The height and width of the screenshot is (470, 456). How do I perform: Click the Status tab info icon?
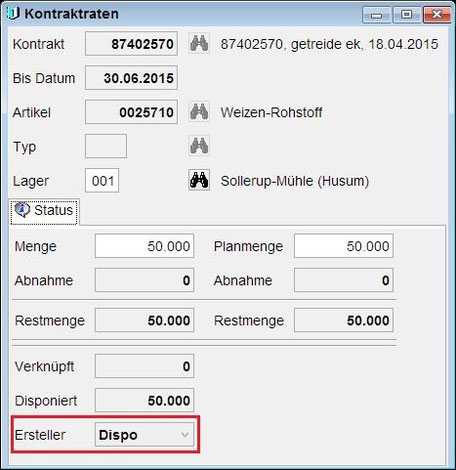click(22, 210)
